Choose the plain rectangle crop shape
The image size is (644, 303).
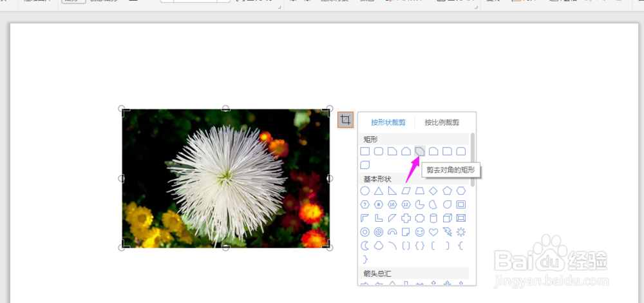365,151
